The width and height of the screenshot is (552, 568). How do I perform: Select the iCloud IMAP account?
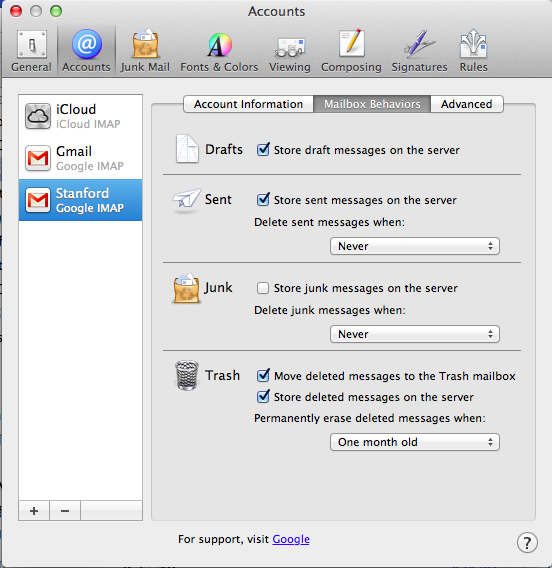coord(80,116)
